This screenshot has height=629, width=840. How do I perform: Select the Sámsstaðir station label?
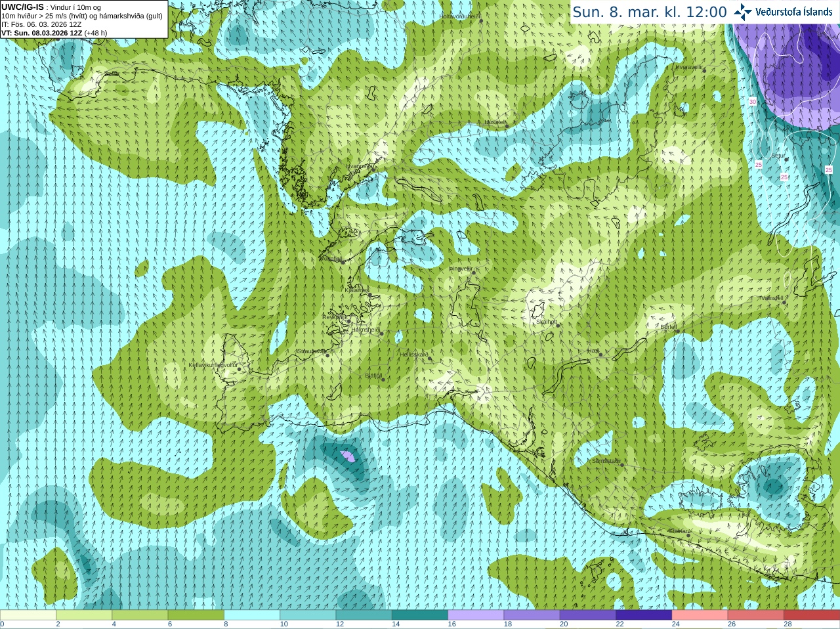[x=605, y=461]
